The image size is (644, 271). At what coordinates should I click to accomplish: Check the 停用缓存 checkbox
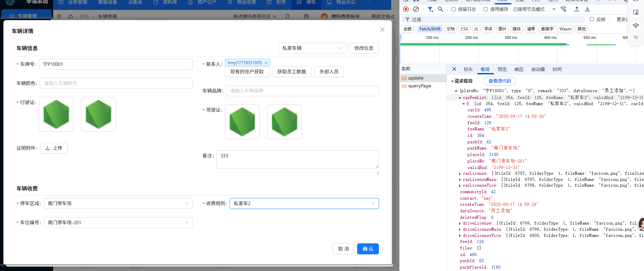coord(486,9)
